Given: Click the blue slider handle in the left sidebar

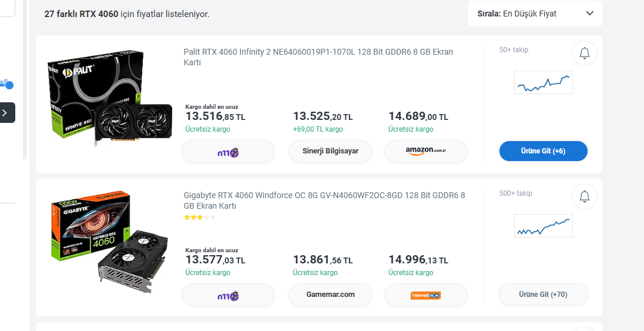Looking at the screenshot, I should pos(9,85).
